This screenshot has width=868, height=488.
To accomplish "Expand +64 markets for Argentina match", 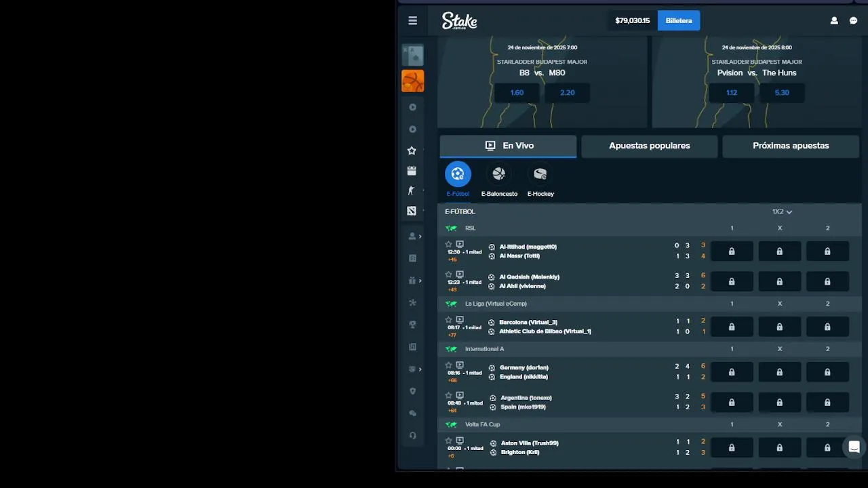I will [x=452, y=411].
